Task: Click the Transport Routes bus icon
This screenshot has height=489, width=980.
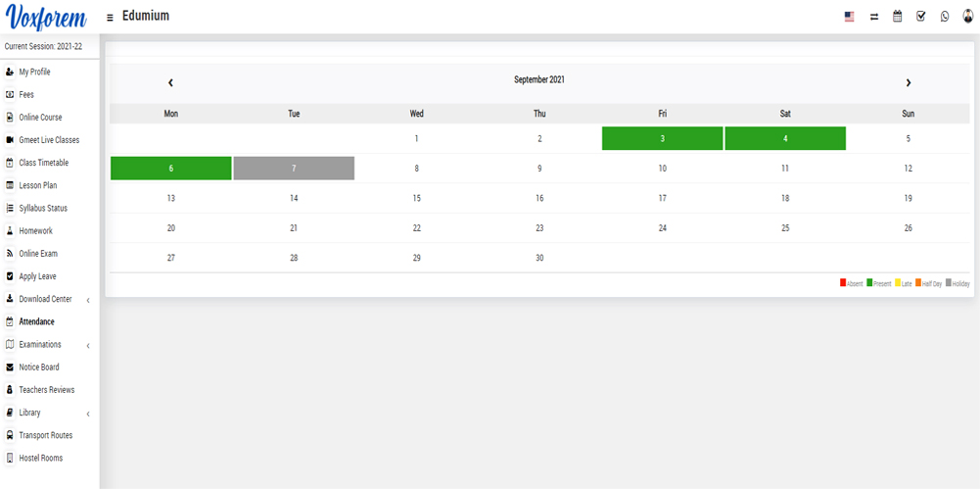Action: point(10,435)
